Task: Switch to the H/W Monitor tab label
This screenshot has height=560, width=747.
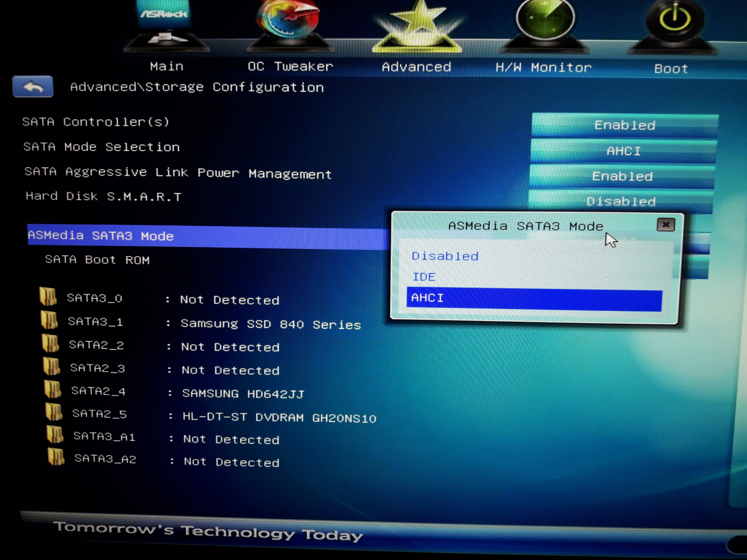Action: point(543,68)
